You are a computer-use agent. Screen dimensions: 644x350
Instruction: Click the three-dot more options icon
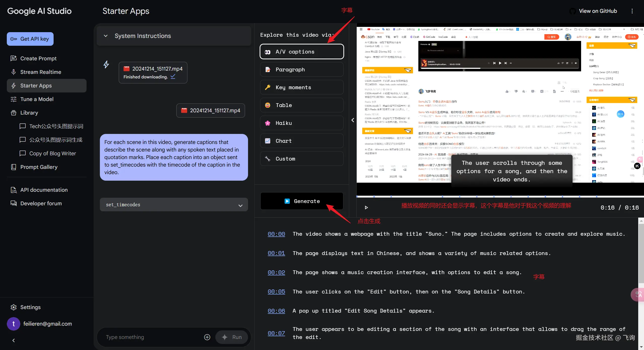pos(632,11)
